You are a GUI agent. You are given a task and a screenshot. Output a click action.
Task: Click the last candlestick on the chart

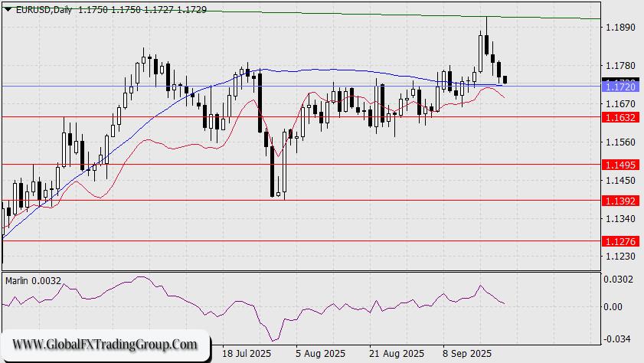click(x=505, y=80)
